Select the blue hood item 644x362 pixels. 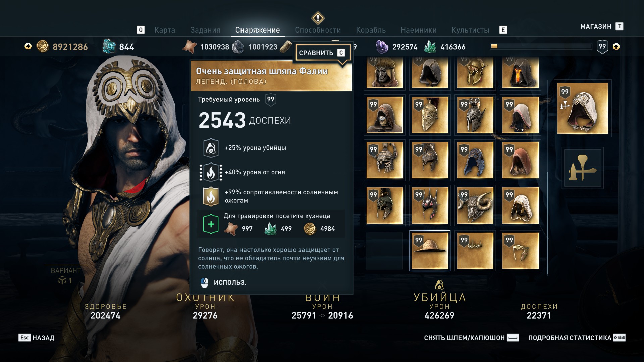point(475,160)
